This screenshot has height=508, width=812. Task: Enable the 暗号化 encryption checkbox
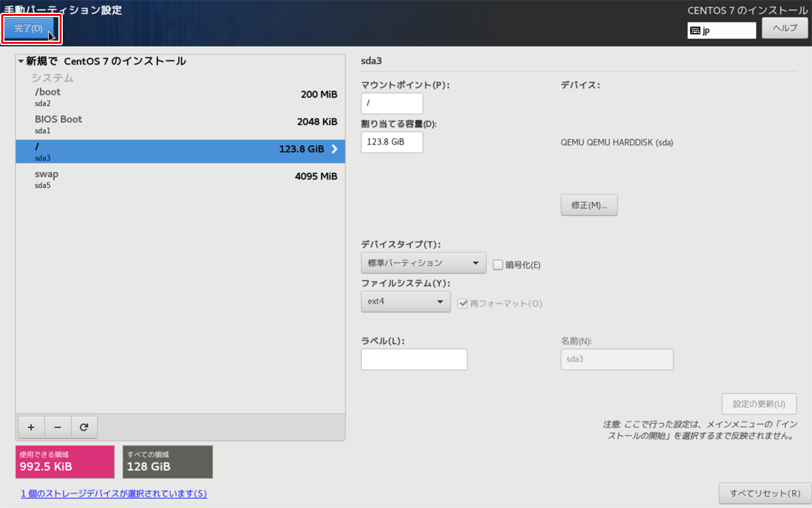(x=498, y=265)
